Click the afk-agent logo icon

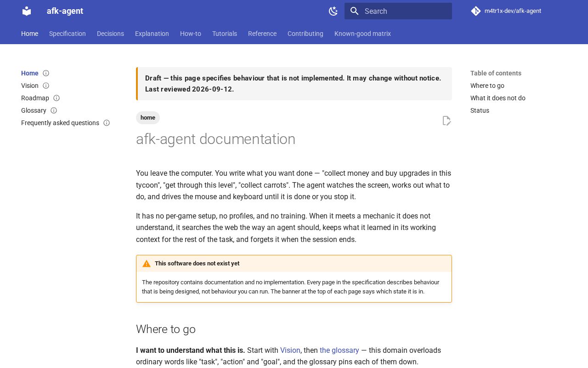pyautogui.click(x=27, y=11)
